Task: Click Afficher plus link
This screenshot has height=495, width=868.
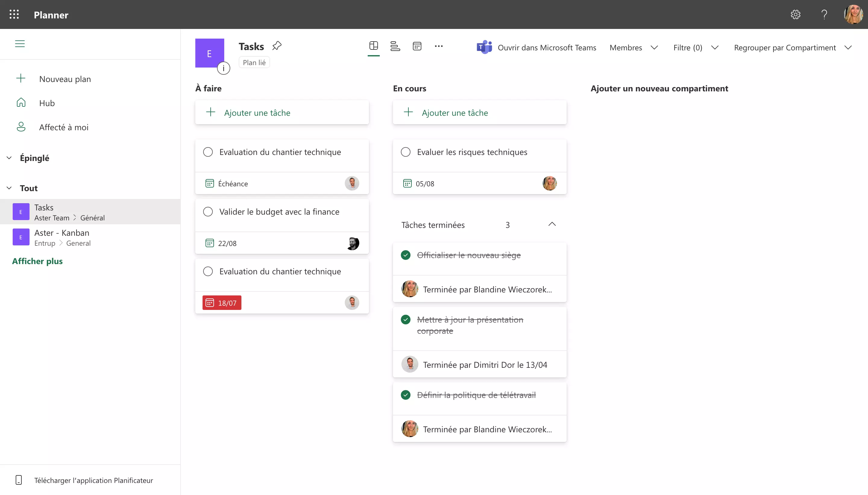Action: [37, 261]
